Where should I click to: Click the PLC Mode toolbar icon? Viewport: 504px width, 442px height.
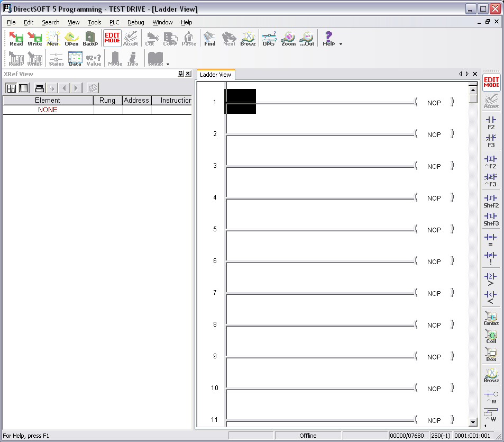point(115,59)
